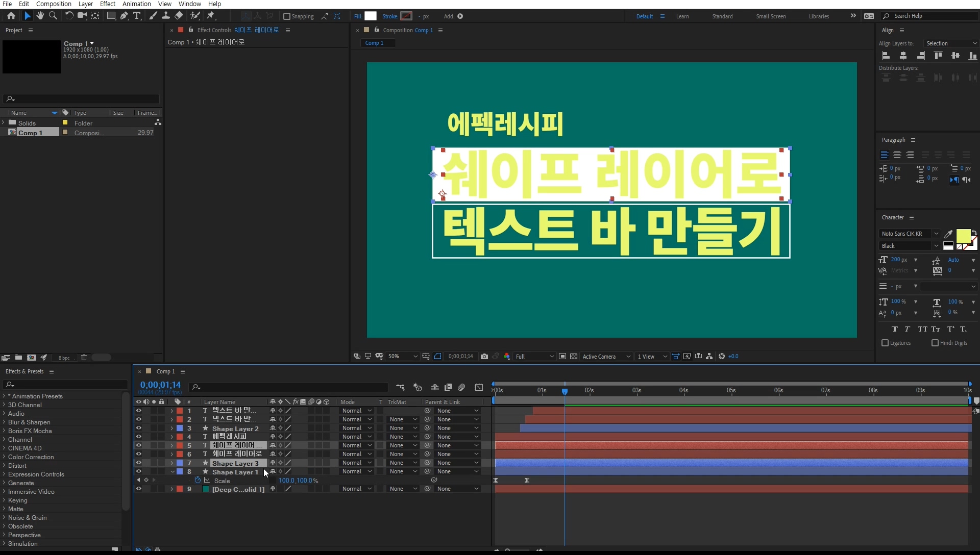Switch to the Learn workspace
This screenshot has width=980, height=555.
tap(682, 16)
